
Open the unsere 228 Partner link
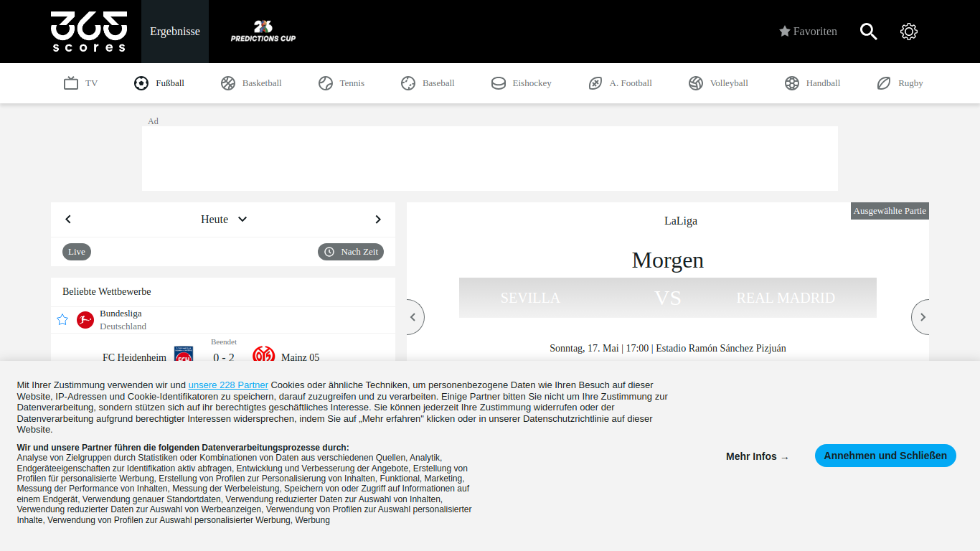(x=228, y=385)
